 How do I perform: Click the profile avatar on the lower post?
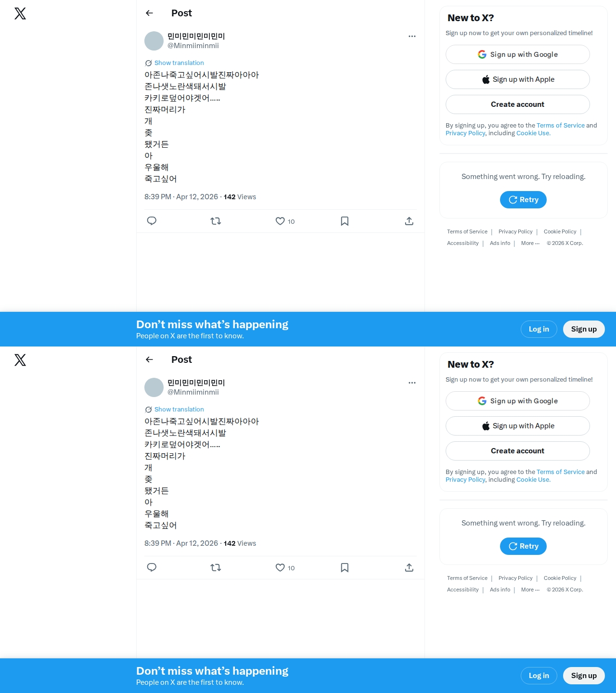154,387
